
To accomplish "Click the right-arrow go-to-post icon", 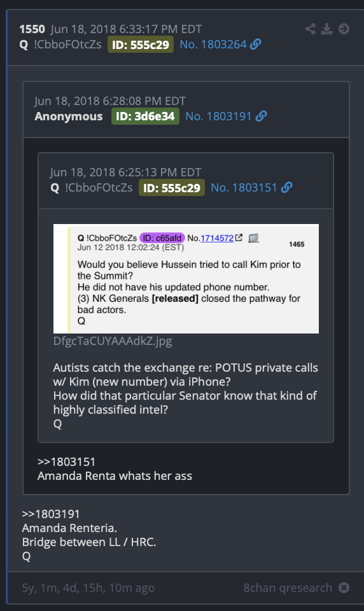I will pyautogui.click(x=344, y=29).
